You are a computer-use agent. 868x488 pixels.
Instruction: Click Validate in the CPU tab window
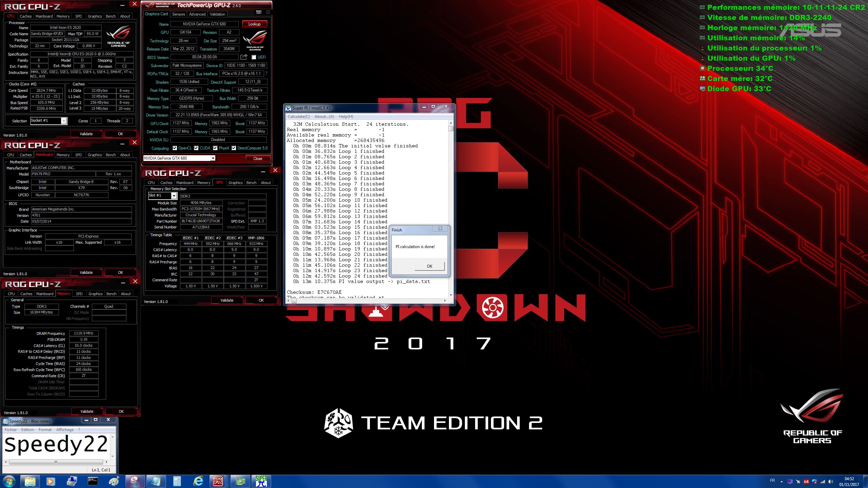tap(86, 134)
